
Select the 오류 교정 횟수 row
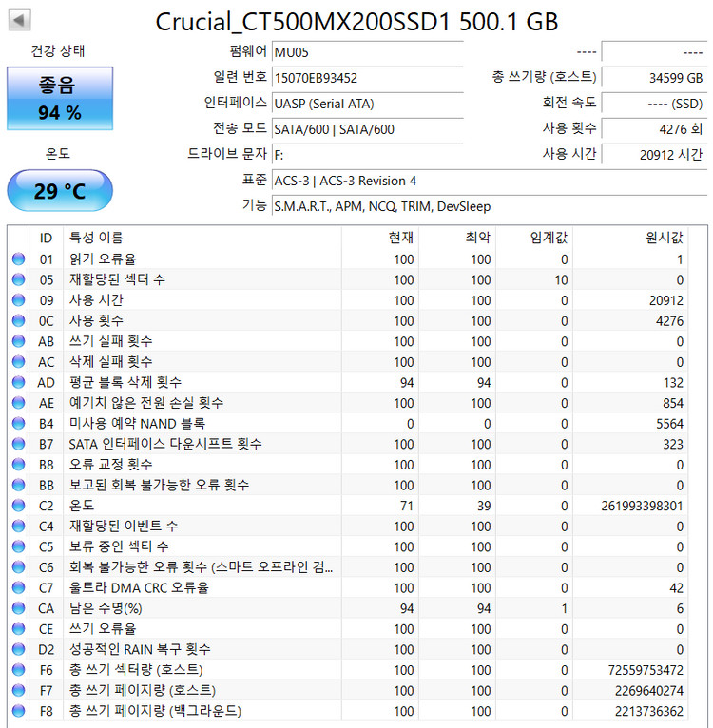click(x=348, y=465)
